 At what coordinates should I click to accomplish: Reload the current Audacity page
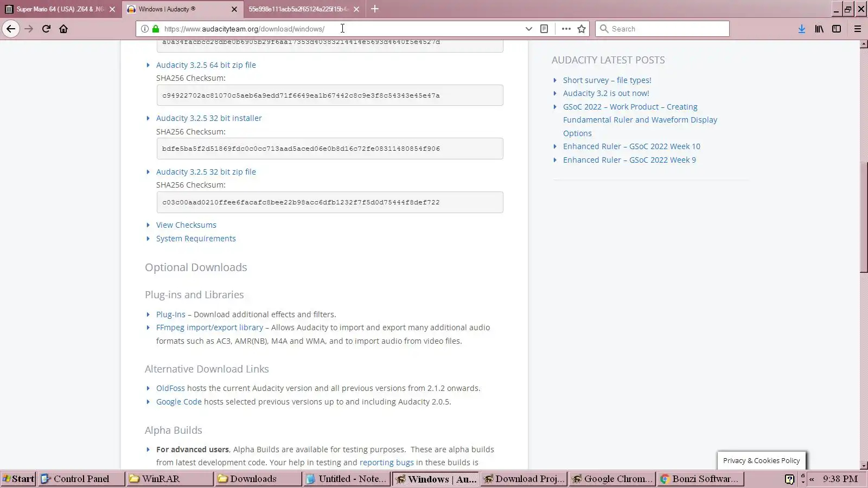pos(46,29)
